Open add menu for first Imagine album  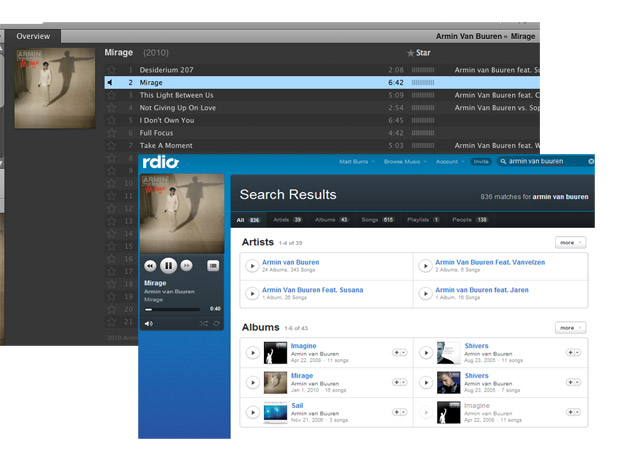[399, 352]
